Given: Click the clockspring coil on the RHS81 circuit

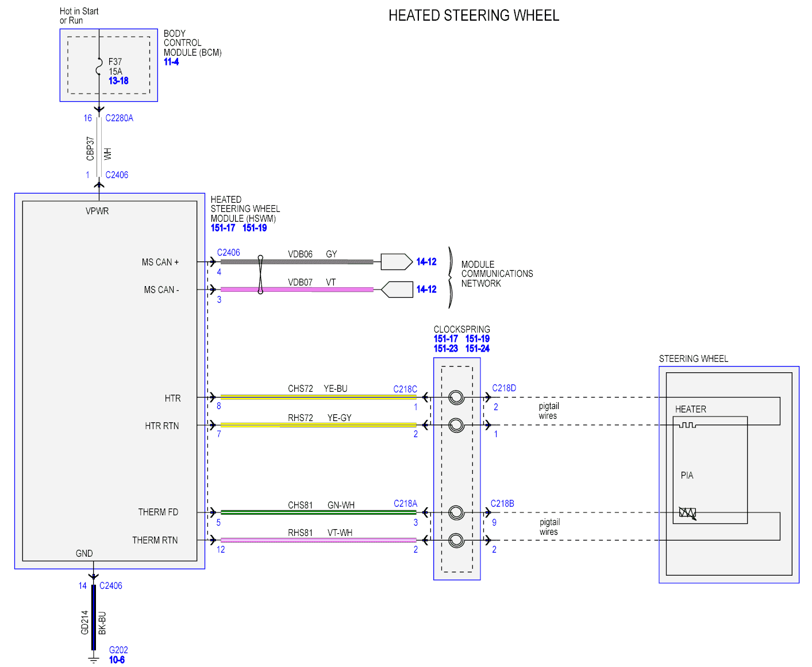Looking at the screenshot, I should pyautogui.click(x=456, y=540).
